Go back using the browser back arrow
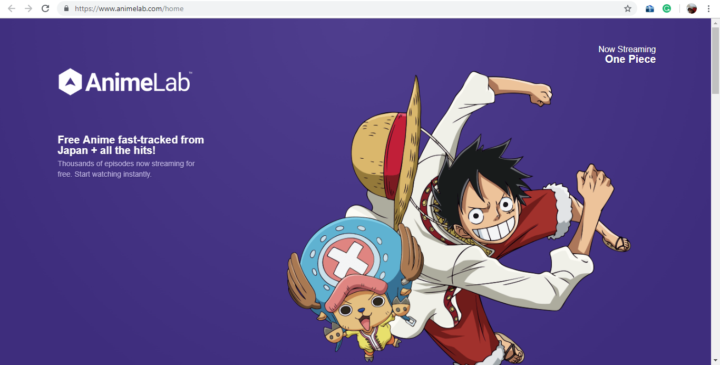Screen dimensions: 720x365 tap(11, 9)
